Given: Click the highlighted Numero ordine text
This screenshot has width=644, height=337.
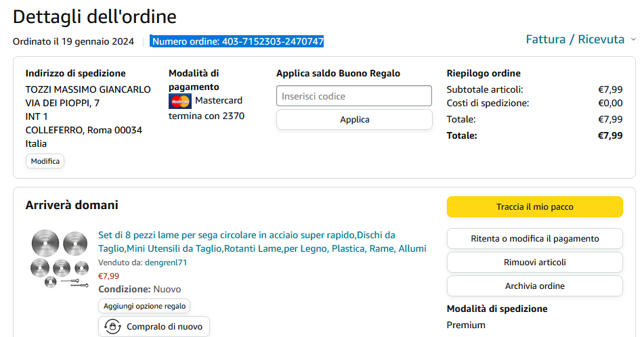Looking at the screenshot, I should [238, 42].
